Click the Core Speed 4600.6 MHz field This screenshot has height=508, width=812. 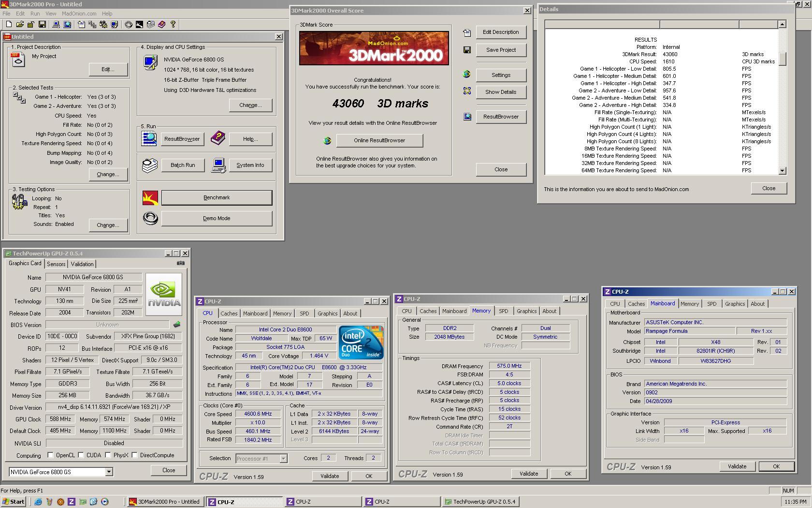pyautogui.click(x=258, y=414)
